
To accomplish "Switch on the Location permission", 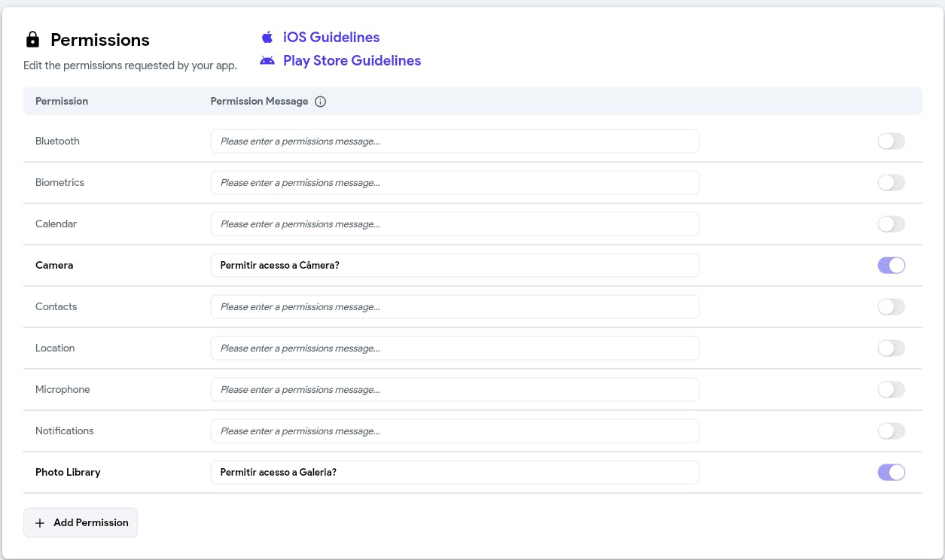I will [891, 348].
